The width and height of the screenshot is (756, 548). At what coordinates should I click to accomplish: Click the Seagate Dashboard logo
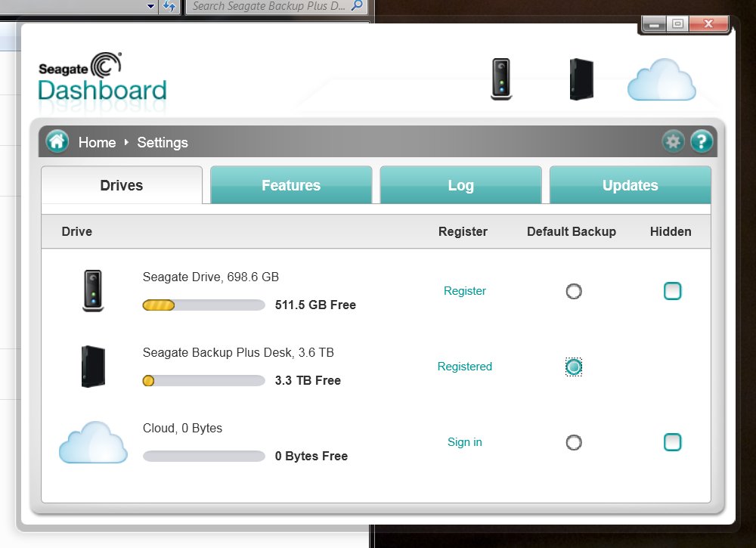coord(103,78)
